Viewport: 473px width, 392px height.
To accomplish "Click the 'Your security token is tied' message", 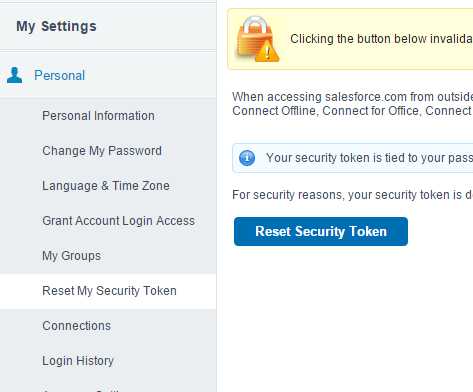I will (369, 158).
